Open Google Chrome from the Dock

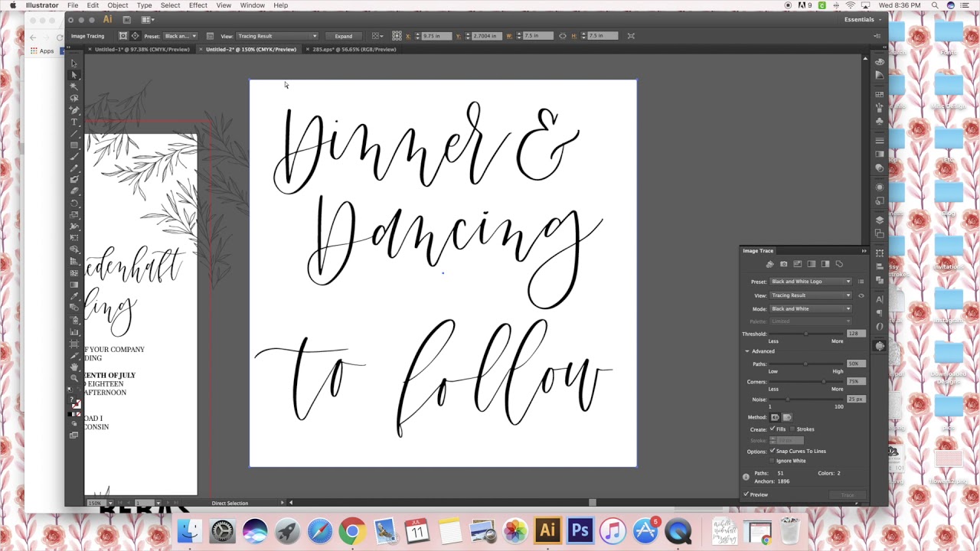[x=352, y=530]
